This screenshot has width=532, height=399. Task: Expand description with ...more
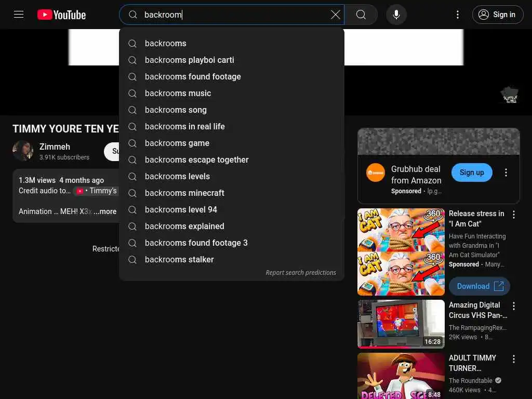click(x=105, y=211)
